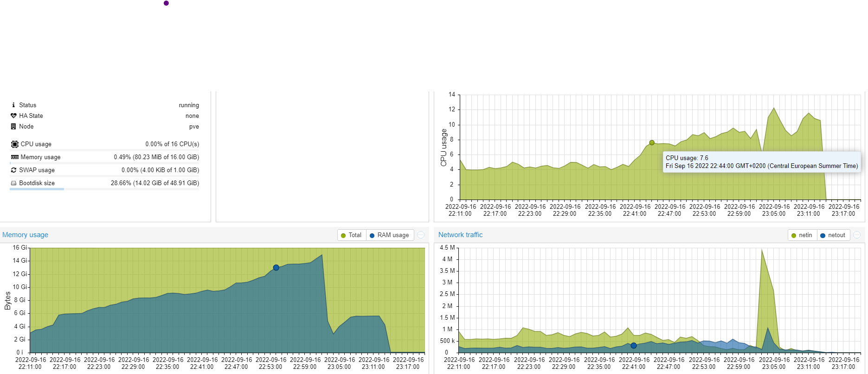Click the SWAP usage refresh icon
Image resolution: width=868 pixels, height=374 pixels.
click(x=13, y=170)
